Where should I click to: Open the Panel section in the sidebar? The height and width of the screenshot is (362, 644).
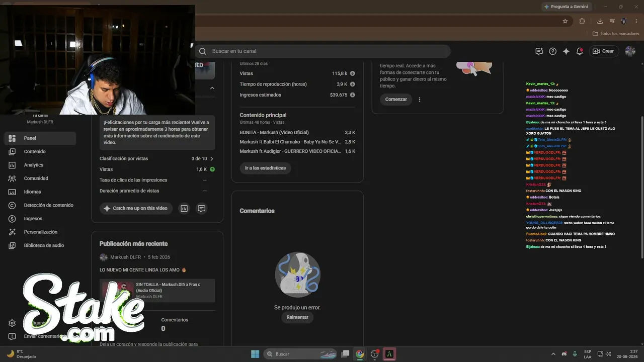(40, 138)
